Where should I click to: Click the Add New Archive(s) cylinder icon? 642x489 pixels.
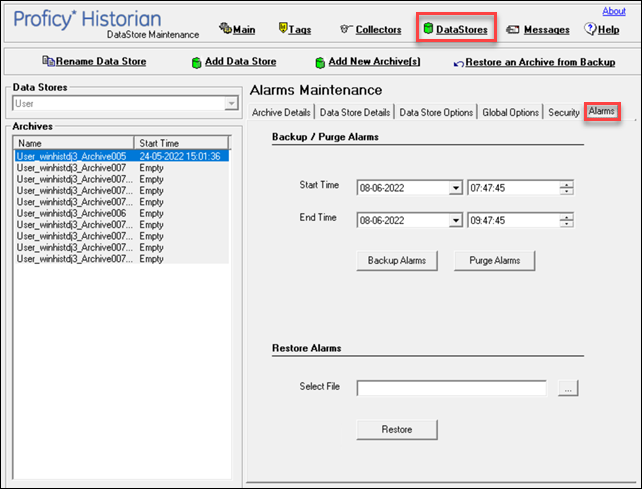click(320, 63)
